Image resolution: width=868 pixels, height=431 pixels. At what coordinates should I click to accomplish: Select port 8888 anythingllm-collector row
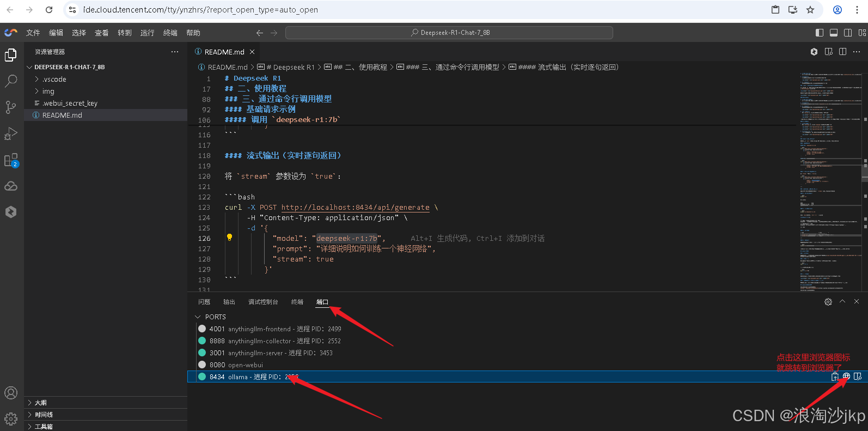pyautogui.click(x=527, y=341)
